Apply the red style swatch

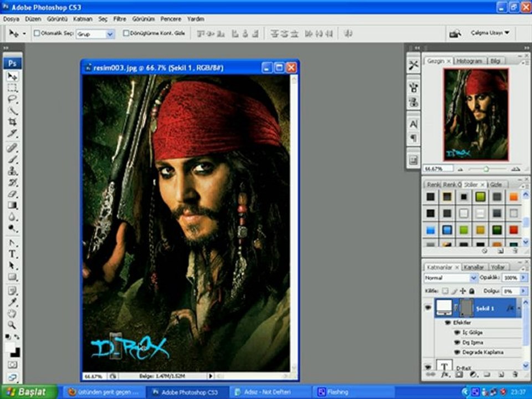514,230
